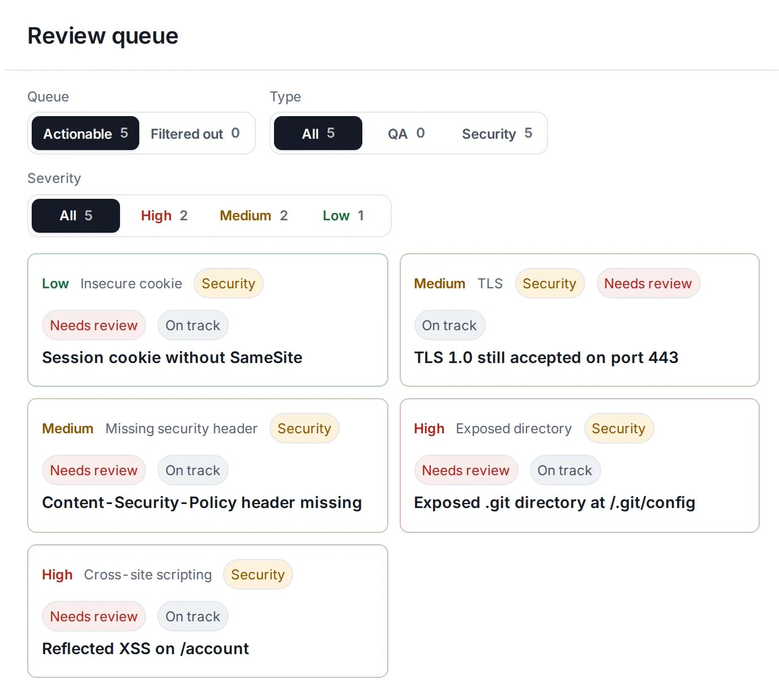Click On track badge on Missing security header card
This screenshot has width=779, height=700.
tap(193, 470)
